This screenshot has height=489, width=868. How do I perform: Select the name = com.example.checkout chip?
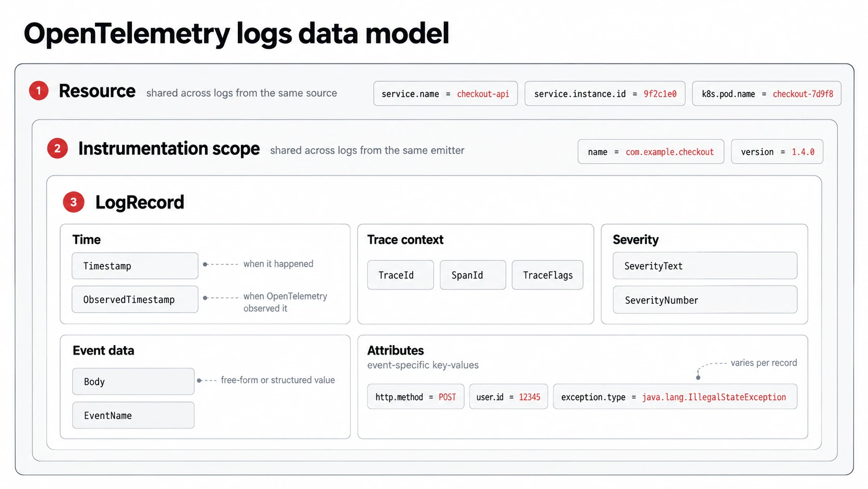(650, 152)
